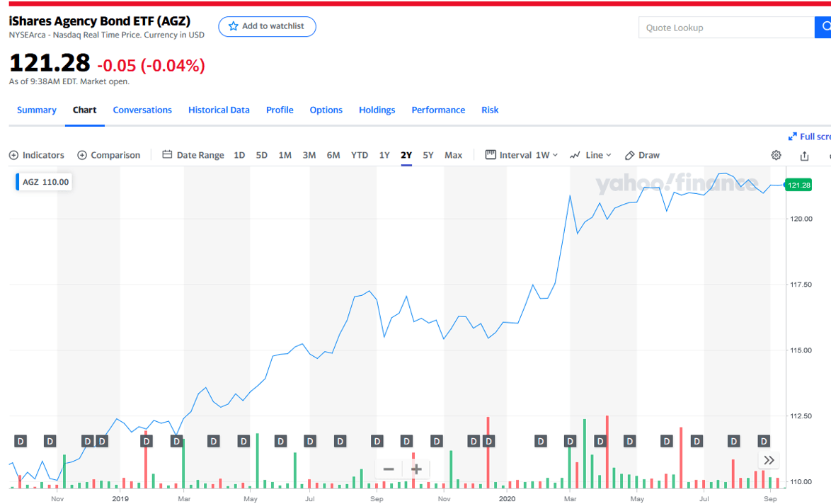
Task: Click the iShares Agency Bond ETF (AGZ) title
Action: pos(100,21)
